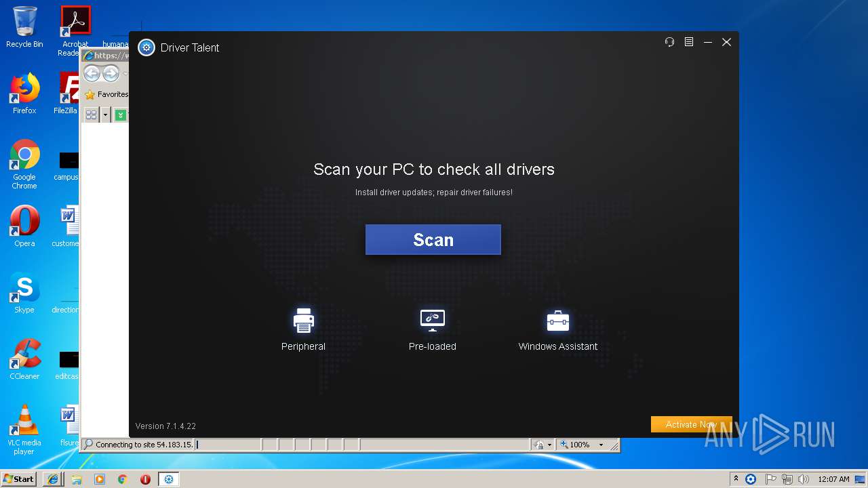This screenshot has height=488, width=868.
Task: Open the Skype desktop shortcut
Action: click(24, 293)
